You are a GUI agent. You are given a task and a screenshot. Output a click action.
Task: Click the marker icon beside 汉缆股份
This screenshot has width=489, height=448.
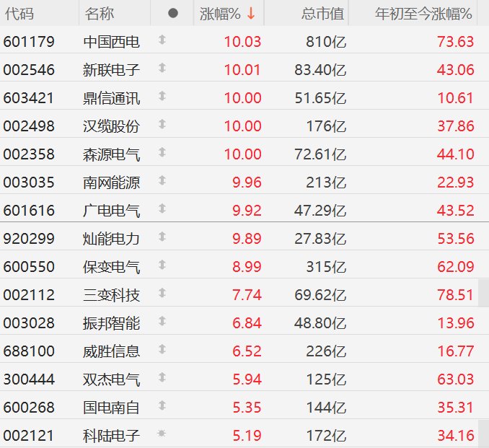point(162,124)
